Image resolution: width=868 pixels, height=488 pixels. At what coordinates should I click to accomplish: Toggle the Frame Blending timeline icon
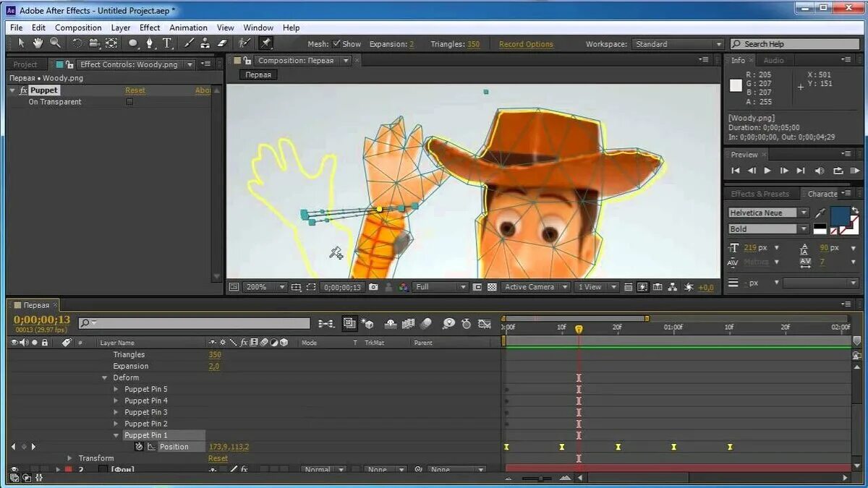408,323
